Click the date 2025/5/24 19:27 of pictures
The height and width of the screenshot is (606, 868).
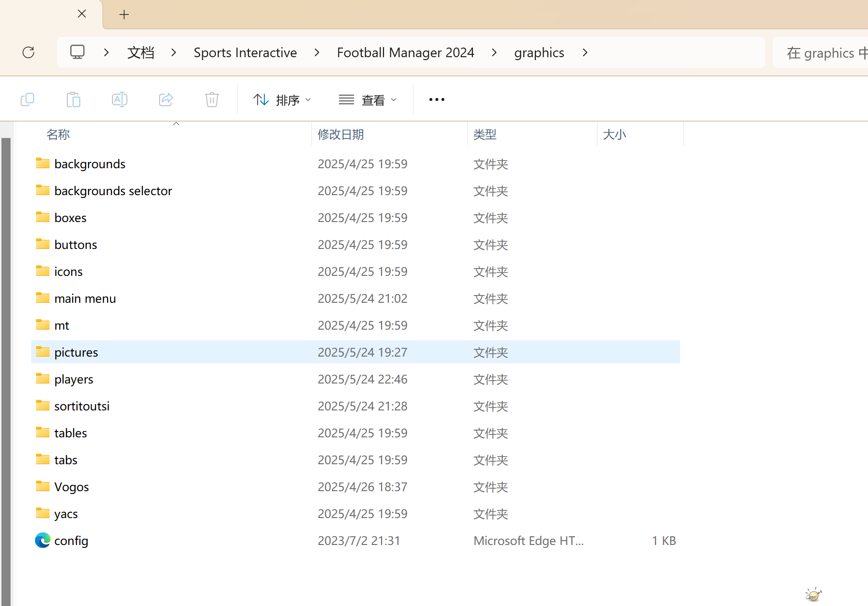[x=362, y=352]
